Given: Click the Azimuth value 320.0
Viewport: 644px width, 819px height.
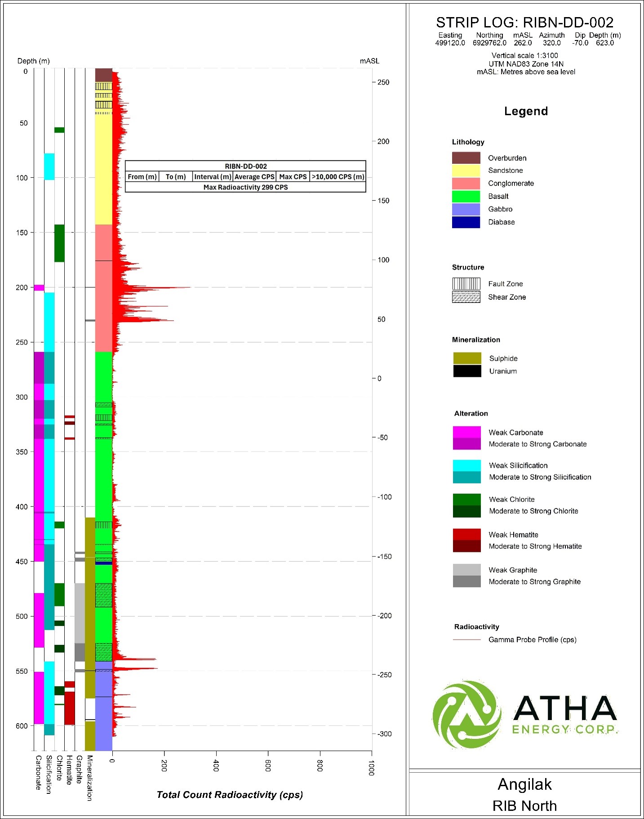Looking at the screenshot, I should pos(551,43).
